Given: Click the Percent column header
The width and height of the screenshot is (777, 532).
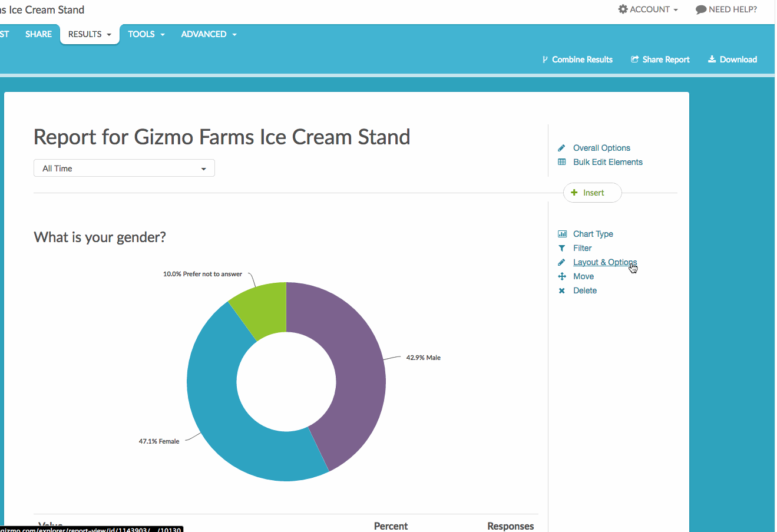Looking at the screenshot, I should pyautogui.click(x=391, y=526).
